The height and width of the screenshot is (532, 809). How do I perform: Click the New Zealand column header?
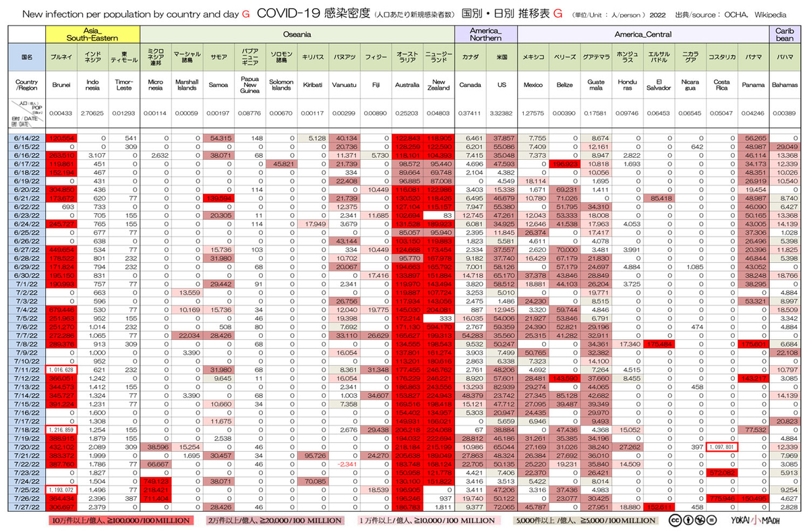[438, 86]
